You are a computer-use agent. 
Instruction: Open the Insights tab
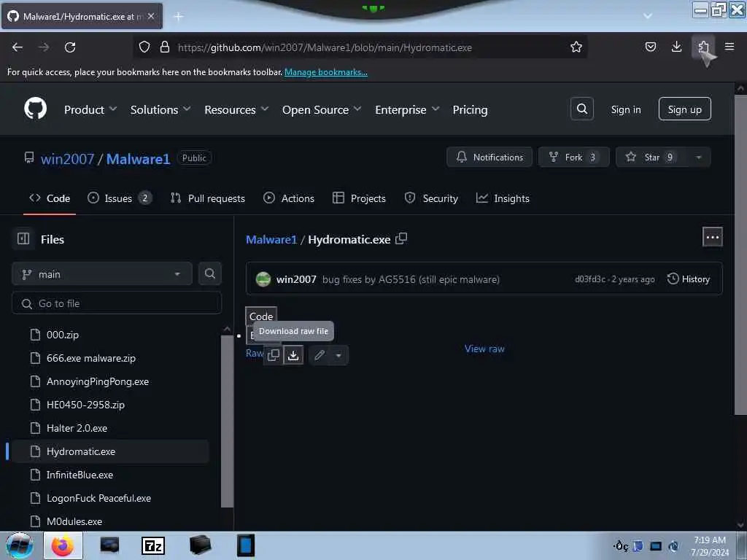[x=503, y=198]
